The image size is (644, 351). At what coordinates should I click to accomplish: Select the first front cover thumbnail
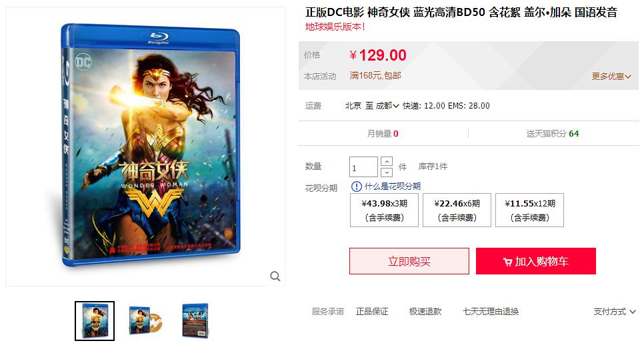(95, 321)
